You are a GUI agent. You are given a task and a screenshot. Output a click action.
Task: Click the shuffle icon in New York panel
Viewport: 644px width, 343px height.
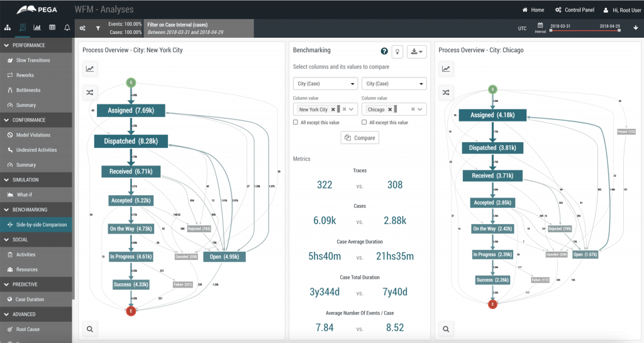tap(90, 93)
